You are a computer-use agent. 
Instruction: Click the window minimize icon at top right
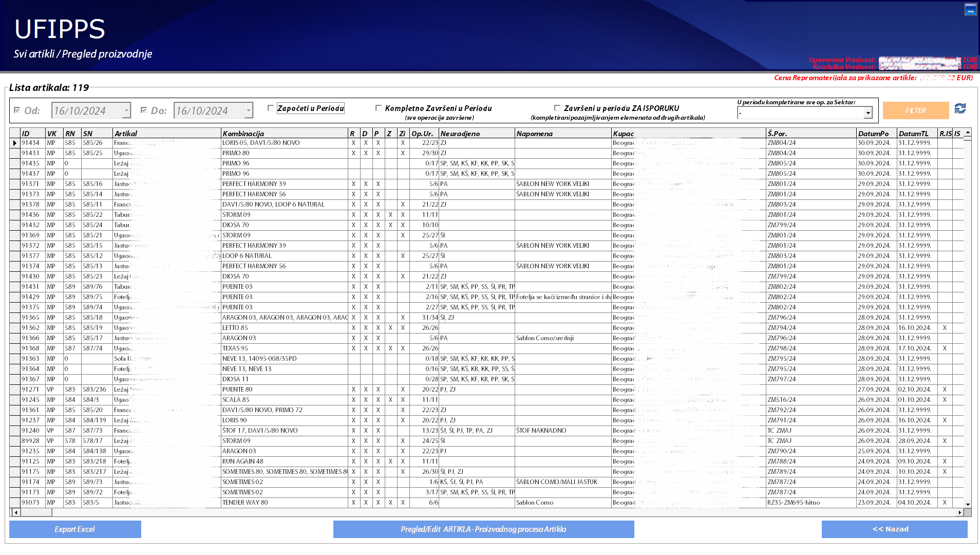(x=970, y=10)
